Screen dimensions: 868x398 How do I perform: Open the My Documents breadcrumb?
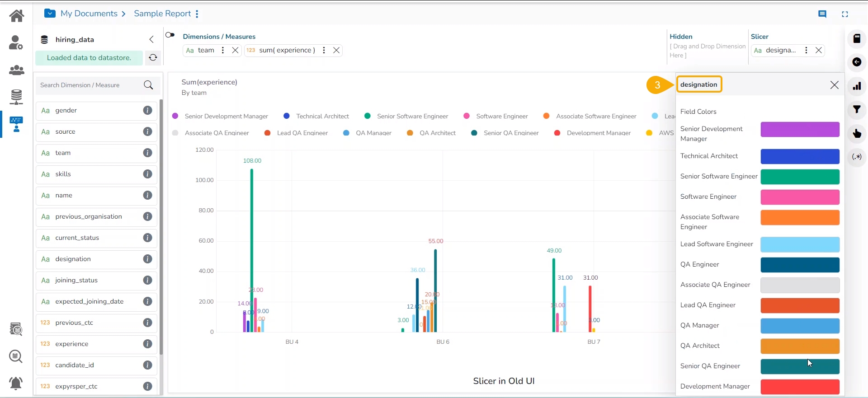point(89,14)
